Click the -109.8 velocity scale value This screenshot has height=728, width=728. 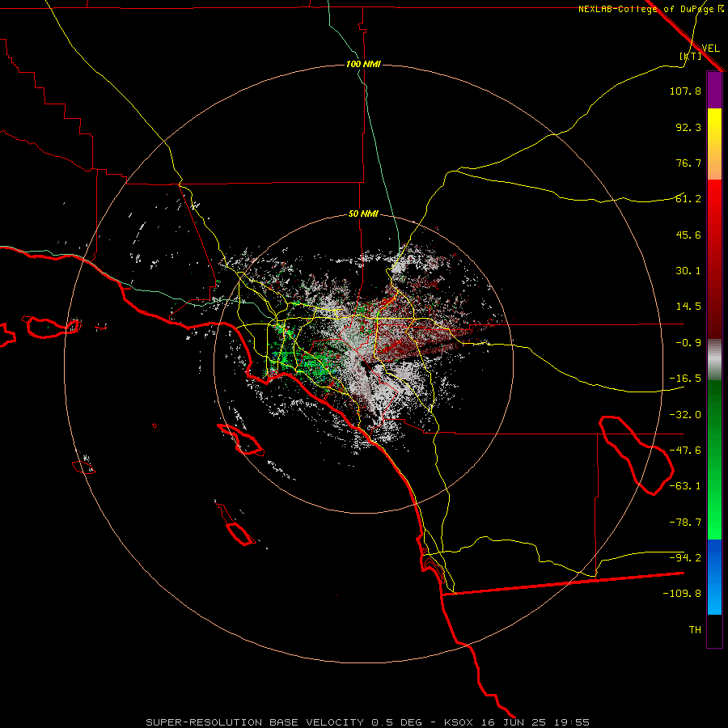click(682, 594)
